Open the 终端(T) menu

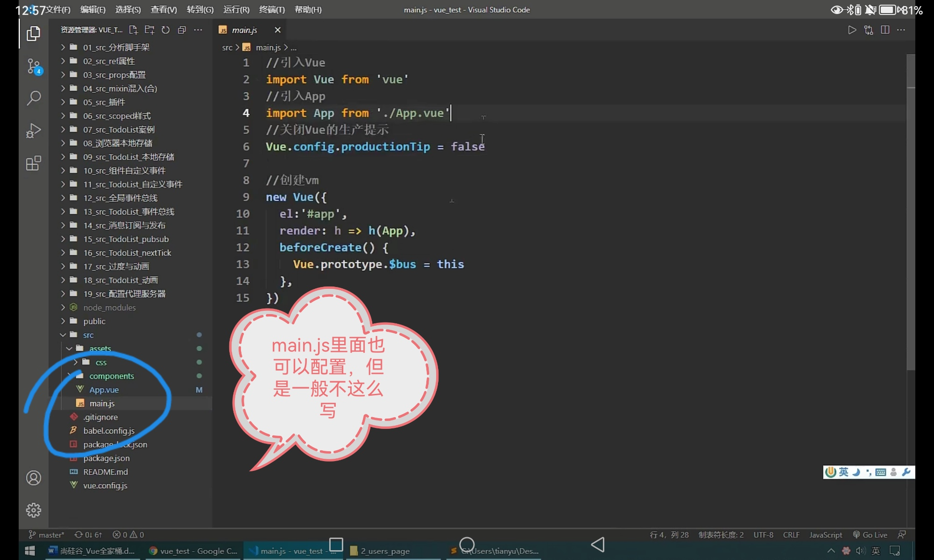[271, 9]
